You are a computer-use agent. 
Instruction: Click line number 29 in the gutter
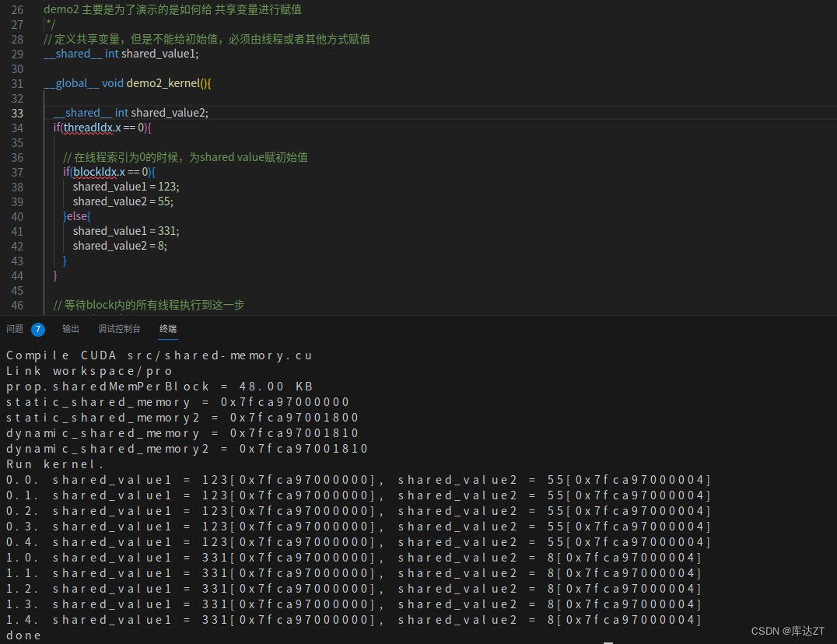coord(17,54)
